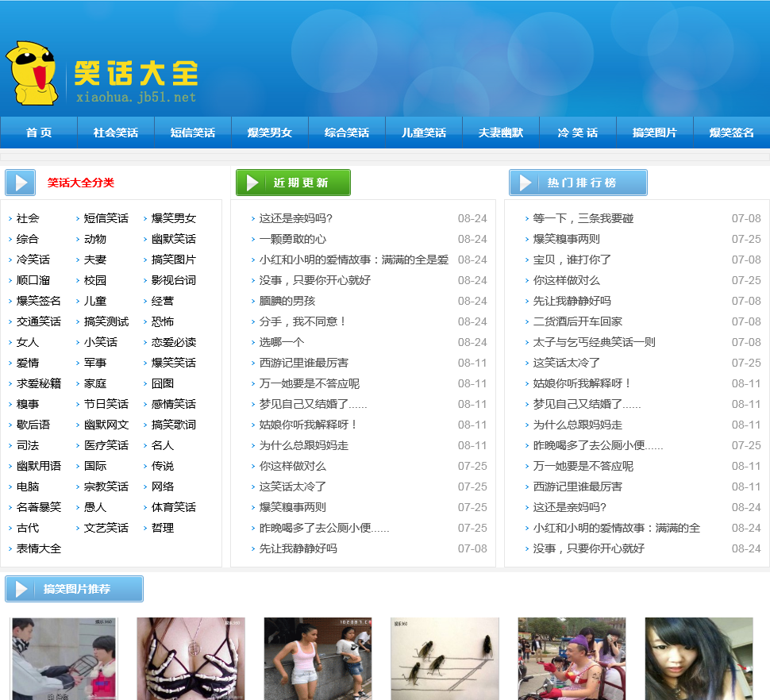Select 顺口溜 category link
Image resolution: width=770 pixels, height=700 pixels.
33,280
